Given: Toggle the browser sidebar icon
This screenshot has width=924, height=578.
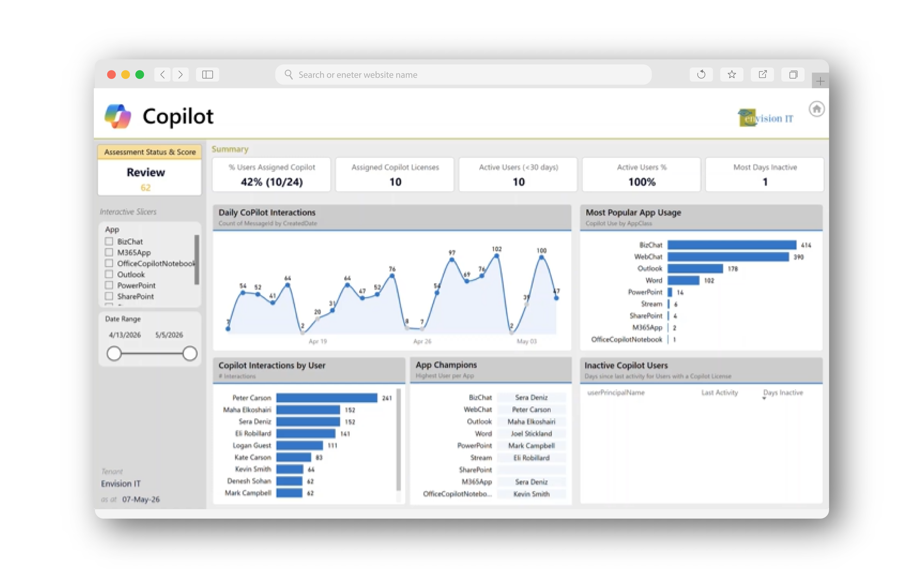Looking at the screenshot, I should [x=207, y=74].
